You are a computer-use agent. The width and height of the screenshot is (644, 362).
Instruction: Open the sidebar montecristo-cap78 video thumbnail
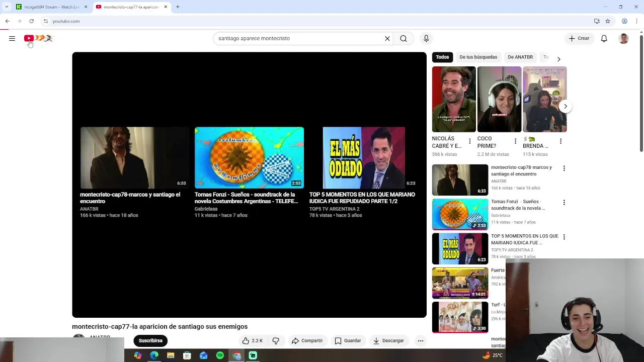[460, 180]
